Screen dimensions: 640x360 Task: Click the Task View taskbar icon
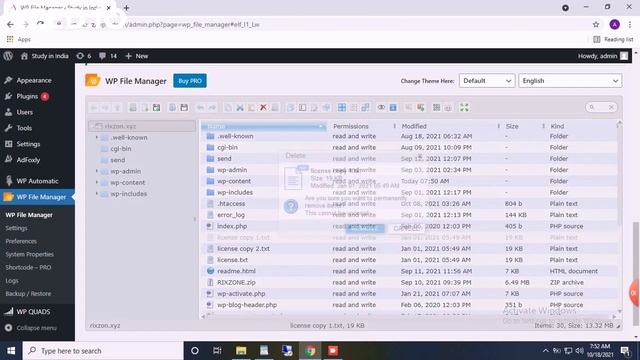coord(217,351)
